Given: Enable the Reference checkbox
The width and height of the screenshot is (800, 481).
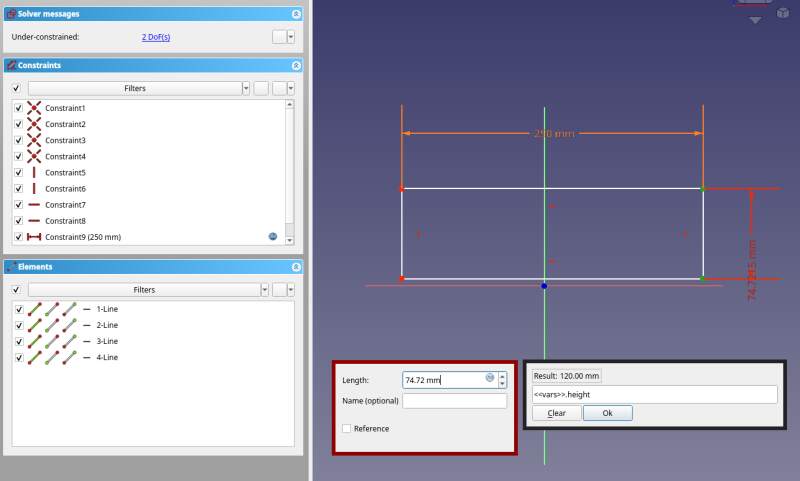Looking at the screenshot, I should pyautogui.click(x=347, y=428).
